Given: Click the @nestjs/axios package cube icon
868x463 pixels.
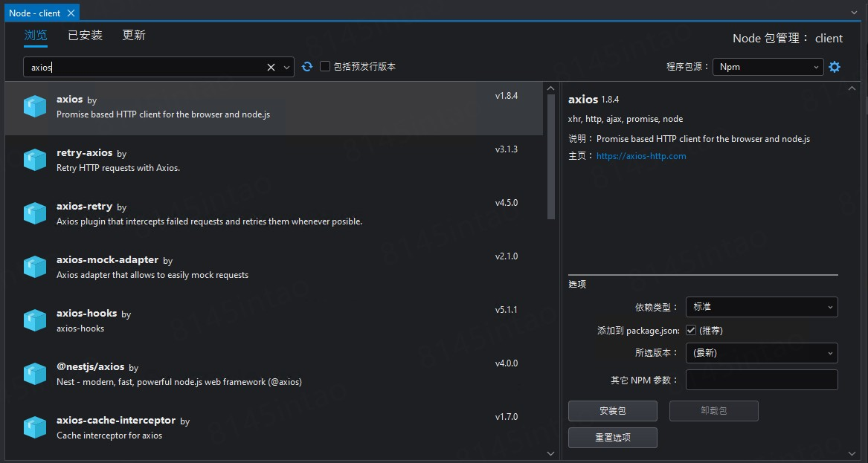Looking at the screenshot, I should [x=35, y=374].
